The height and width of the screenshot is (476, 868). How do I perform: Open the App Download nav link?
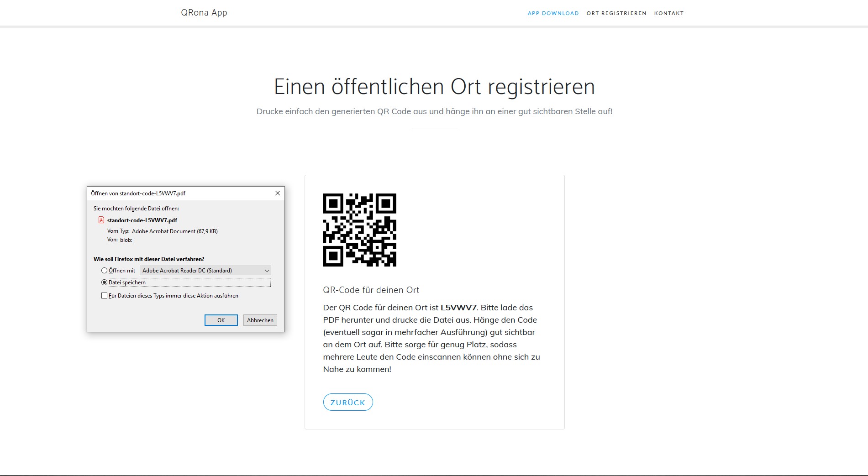[x=553, y=13]
